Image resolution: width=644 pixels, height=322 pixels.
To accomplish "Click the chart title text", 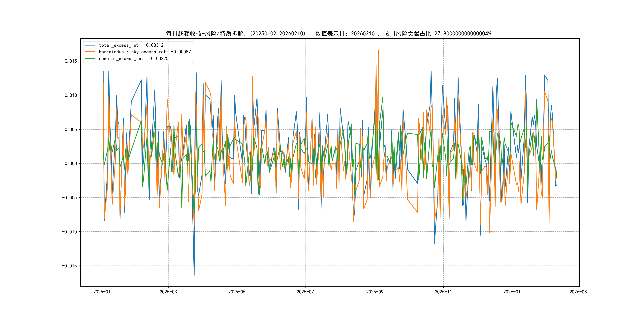I will click(x=329, y=34).
